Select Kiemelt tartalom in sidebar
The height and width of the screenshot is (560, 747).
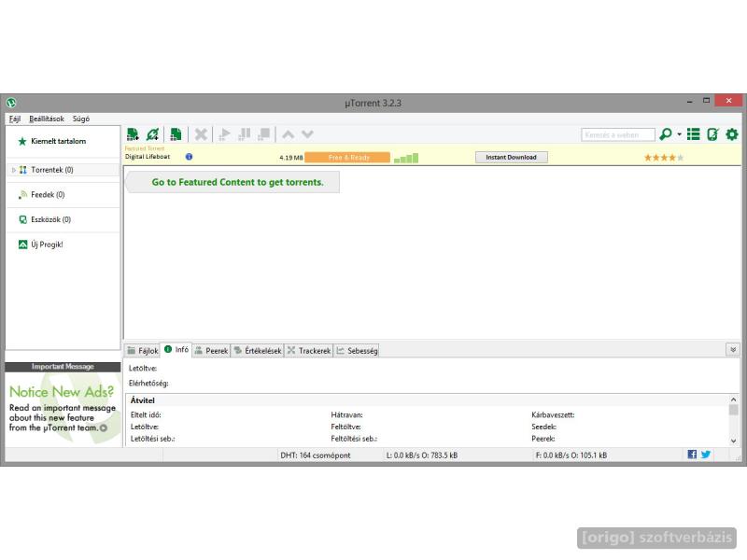click(63, 142)
